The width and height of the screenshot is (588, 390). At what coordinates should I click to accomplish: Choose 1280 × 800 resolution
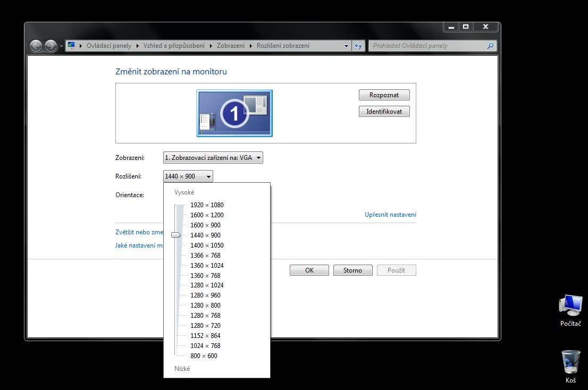205,306
